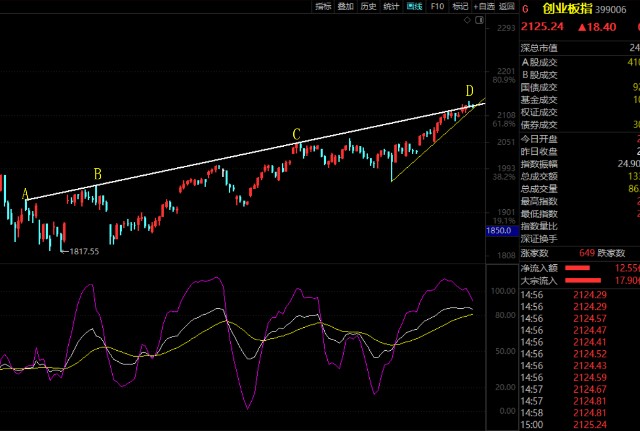Screen dimensions: 640x431
Task: Open the 指标 indicators menu
Action: [x=322, y=6]
